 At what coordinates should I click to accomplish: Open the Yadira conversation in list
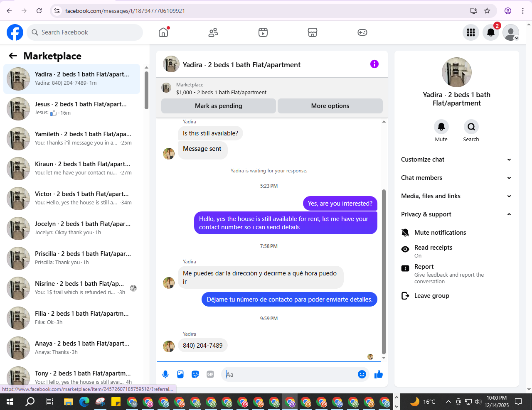click(72, 79)
